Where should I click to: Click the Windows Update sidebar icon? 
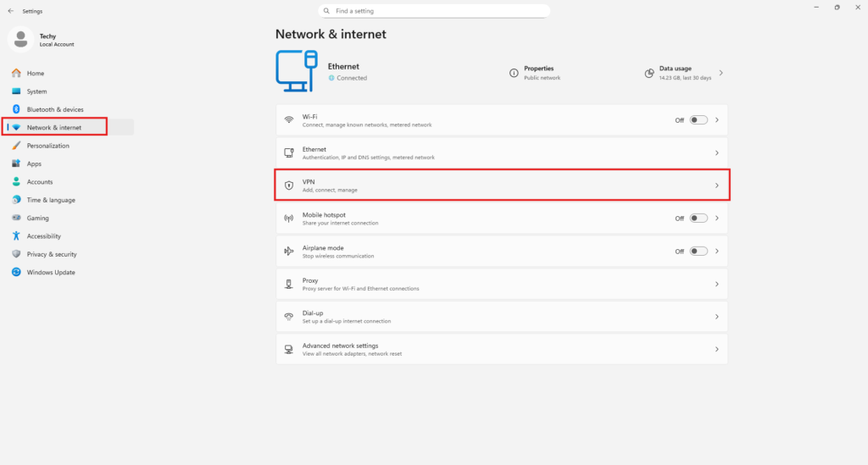[x=16, y=273]
